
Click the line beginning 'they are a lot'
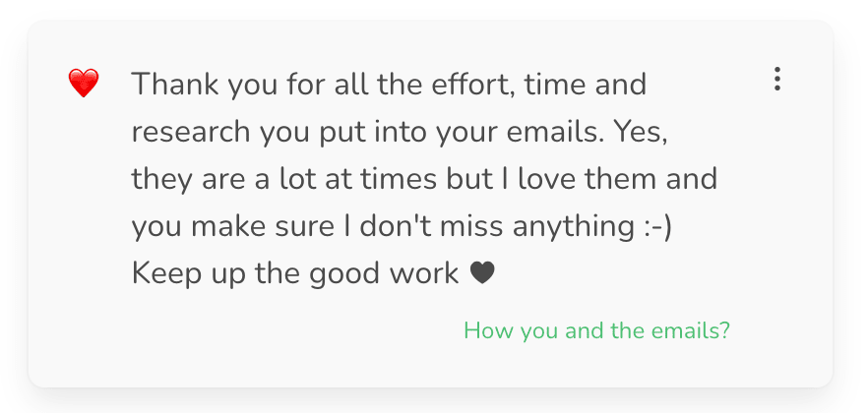pyautogui.click(x=424, y=180)
